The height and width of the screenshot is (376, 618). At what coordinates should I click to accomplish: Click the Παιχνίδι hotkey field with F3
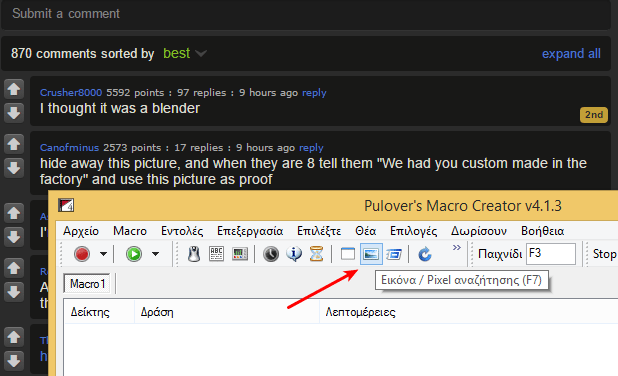(x=551, y=254)
